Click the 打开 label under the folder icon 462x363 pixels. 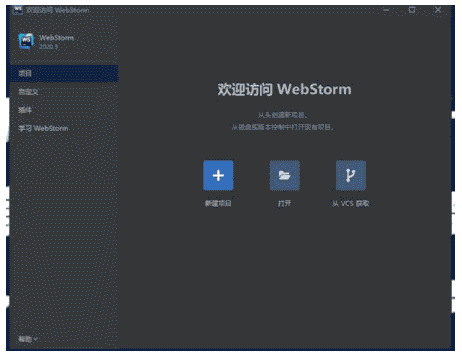pyautogui.click(x=284, y=203)
